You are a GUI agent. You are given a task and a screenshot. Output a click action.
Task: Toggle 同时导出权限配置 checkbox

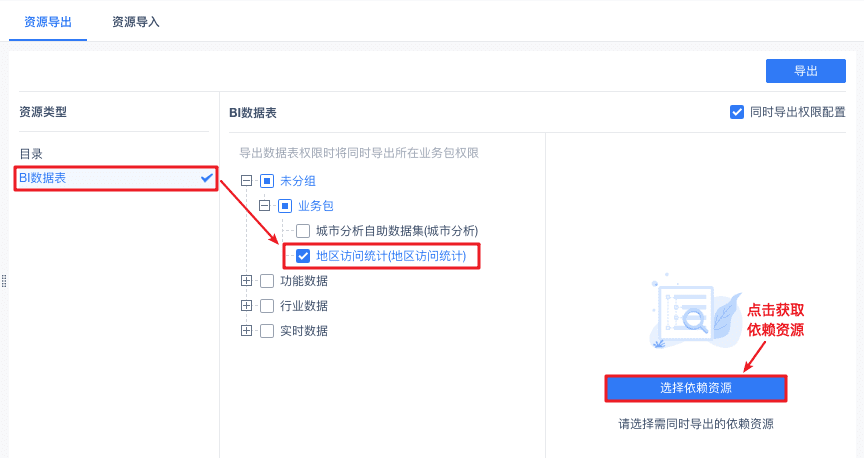pyautogui.click(x=737, y=112)
